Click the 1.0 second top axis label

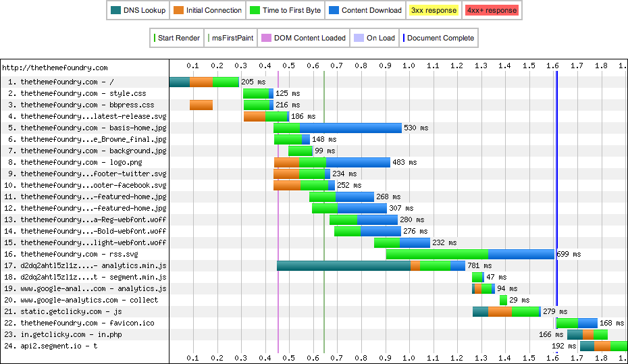pos(409,66)
